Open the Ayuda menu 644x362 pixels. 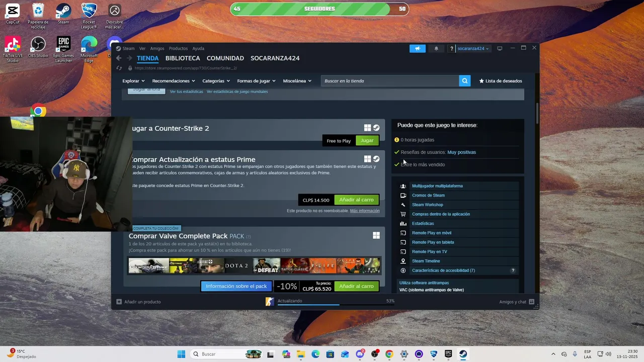pos(198,48)
